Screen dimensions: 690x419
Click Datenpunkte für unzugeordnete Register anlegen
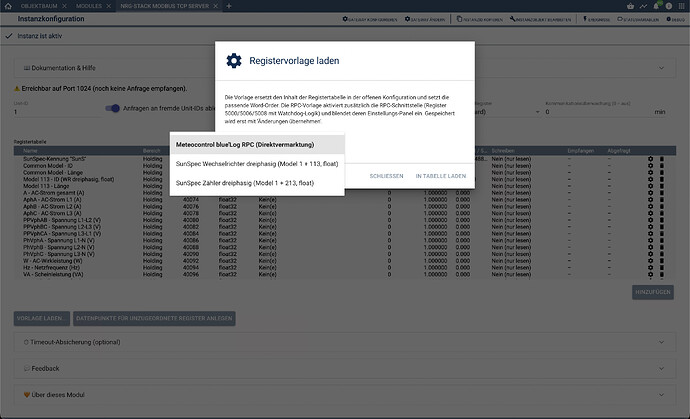click(154, 318)
